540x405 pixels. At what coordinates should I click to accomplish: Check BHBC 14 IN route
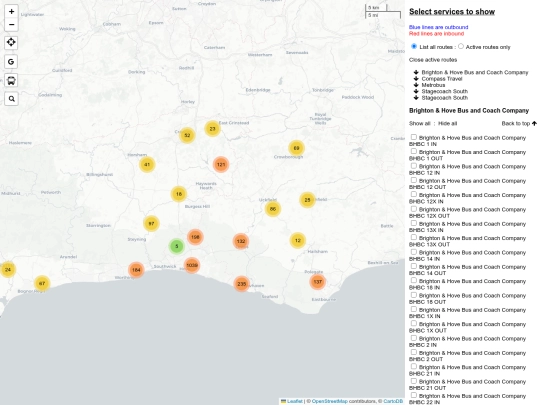click(x=414, y=252)
